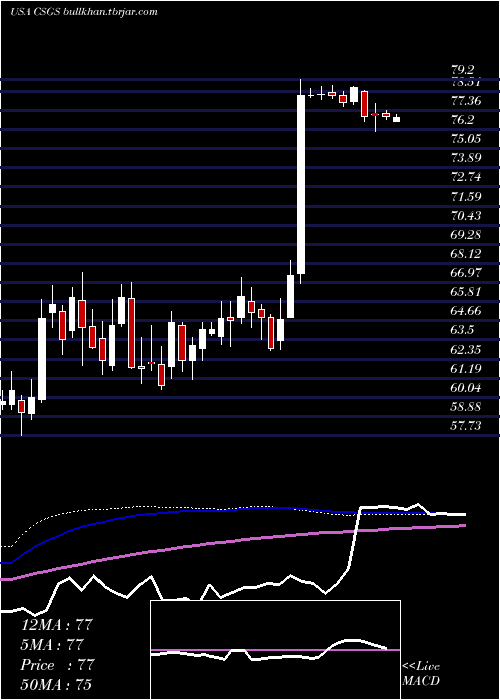Image resolution: width=500 pixels, height=700 pixels.
Task: Click the 65.81 price axis label
Action: (x=466, y=292)
